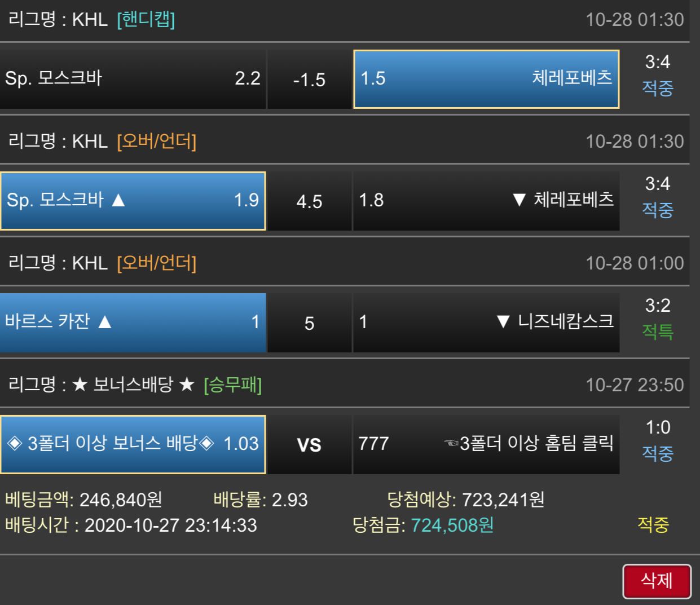Click the star icon before 보너스배당
This screenshot has width=700, height=605.
point(80,385)
